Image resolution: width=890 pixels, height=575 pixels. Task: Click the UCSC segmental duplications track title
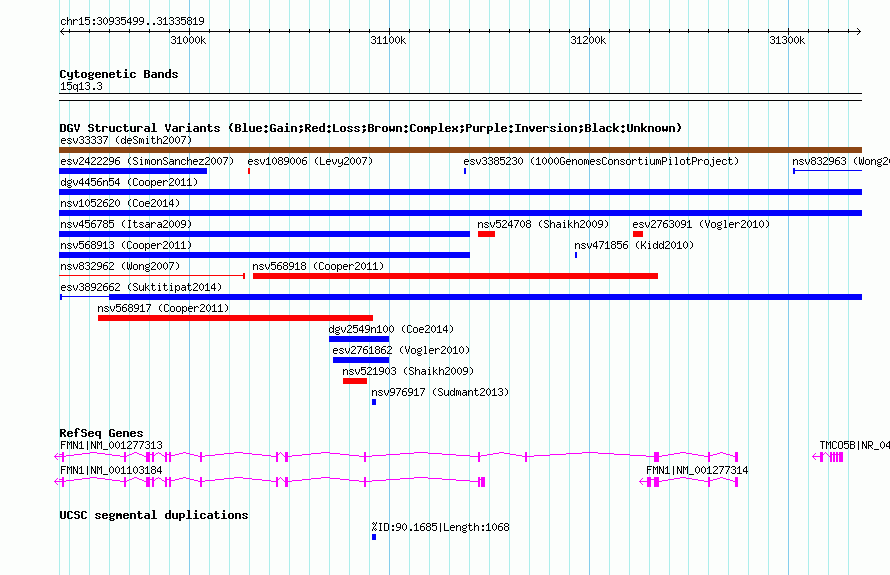coord(154,515)
